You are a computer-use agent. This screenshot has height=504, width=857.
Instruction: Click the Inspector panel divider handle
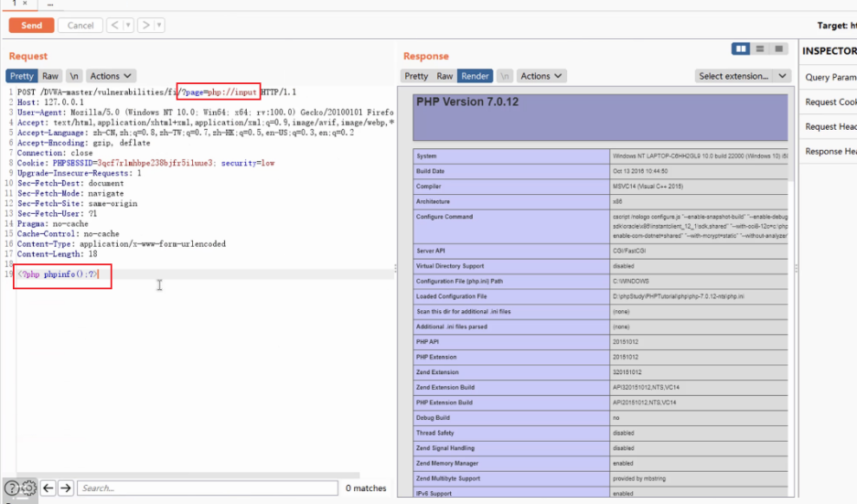[x=797, y=268]
